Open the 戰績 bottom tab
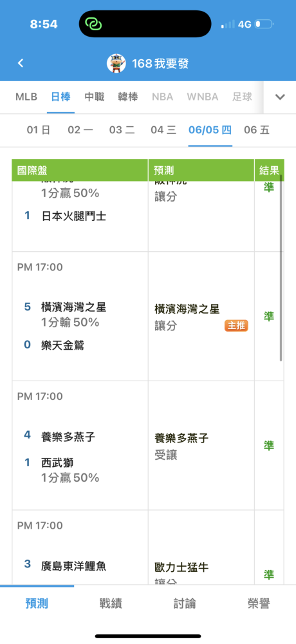Screen dimensions: 296x644 click(x=111, y=603)
